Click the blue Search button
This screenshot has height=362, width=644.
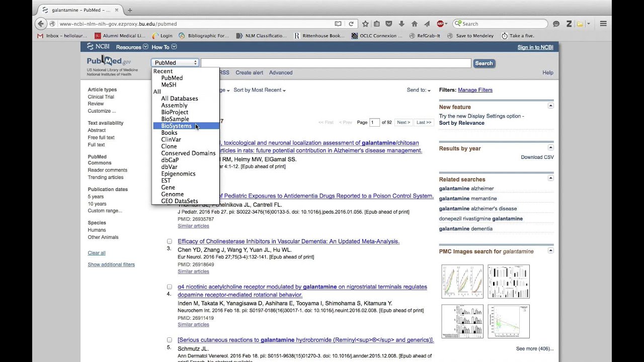(484, 63)
